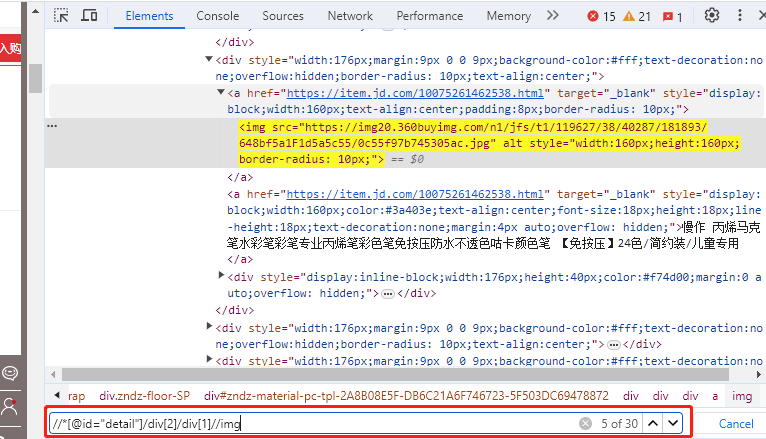Screen dimensions: 766x439
Task: Switch to the Performance tab
Action: click(x=429, y=16)
